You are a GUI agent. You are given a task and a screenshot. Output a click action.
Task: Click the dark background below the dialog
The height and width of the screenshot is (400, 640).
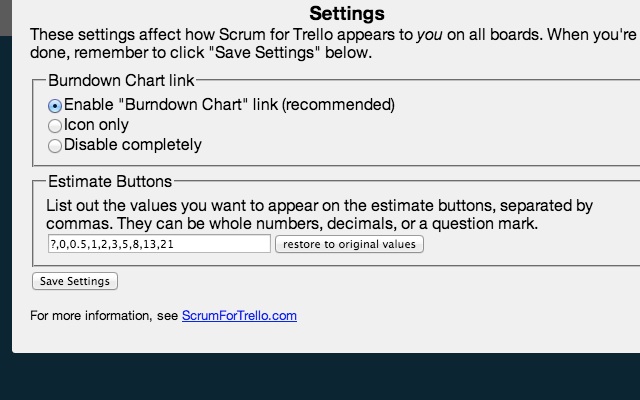tap(320, 378)
